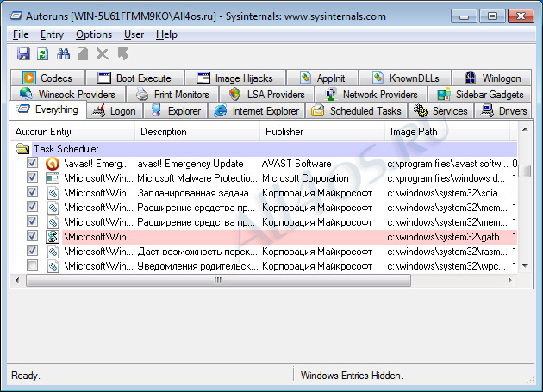Select the Everything tab
Viewport: 543px width, 392px height.
[47, 109]
